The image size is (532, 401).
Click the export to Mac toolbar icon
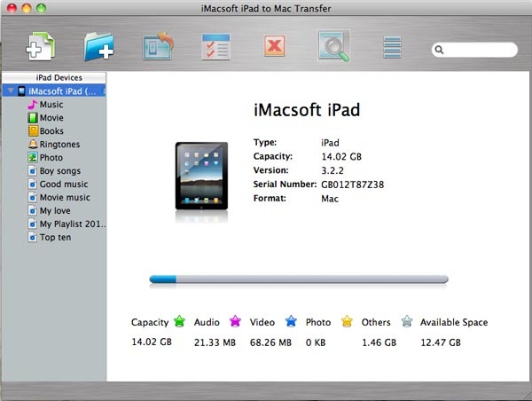coord(158,46)
